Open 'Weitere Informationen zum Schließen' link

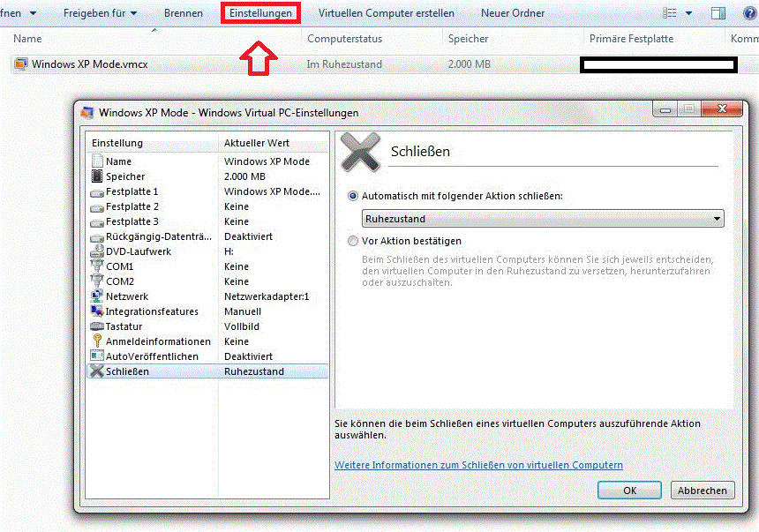478,465
